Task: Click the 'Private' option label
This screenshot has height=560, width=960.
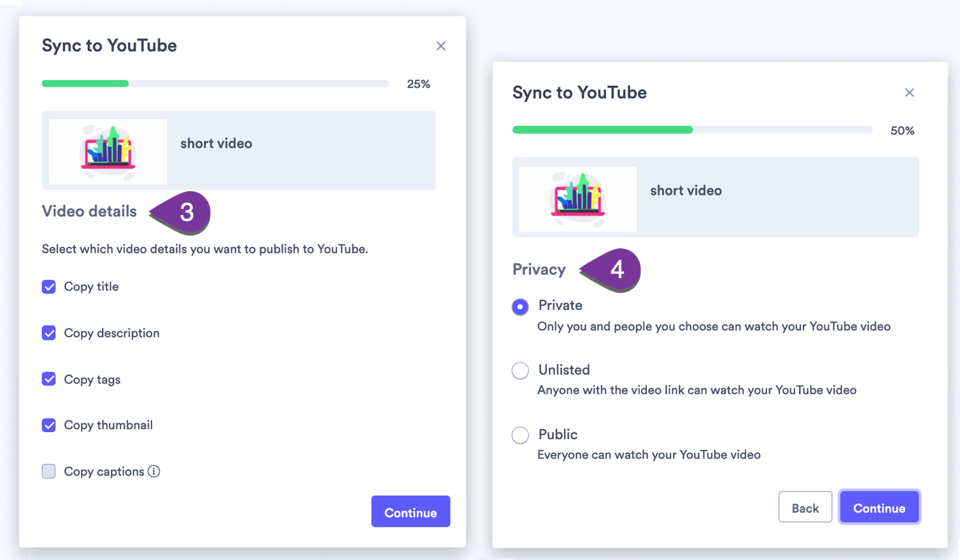Action: [x=560, y=305]
